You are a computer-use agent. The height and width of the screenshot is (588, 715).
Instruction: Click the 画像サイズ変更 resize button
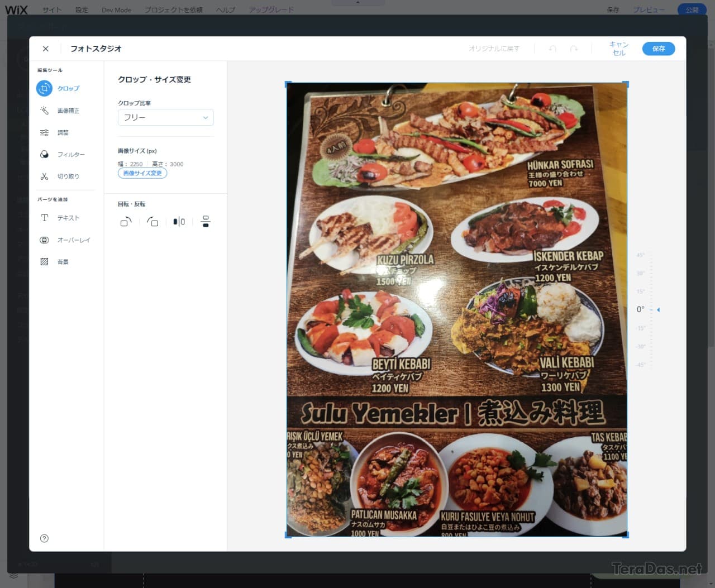(142, 173)
